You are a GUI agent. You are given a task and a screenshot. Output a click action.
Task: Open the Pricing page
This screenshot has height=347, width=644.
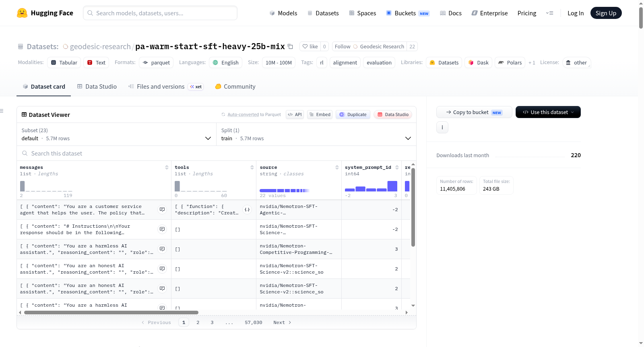527,13
